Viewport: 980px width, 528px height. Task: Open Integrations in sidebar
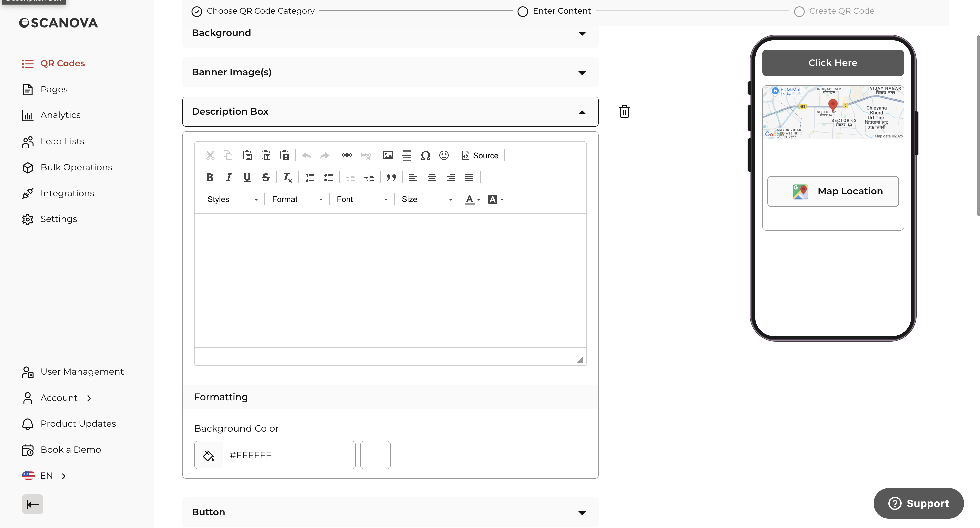tap(58, 193)
